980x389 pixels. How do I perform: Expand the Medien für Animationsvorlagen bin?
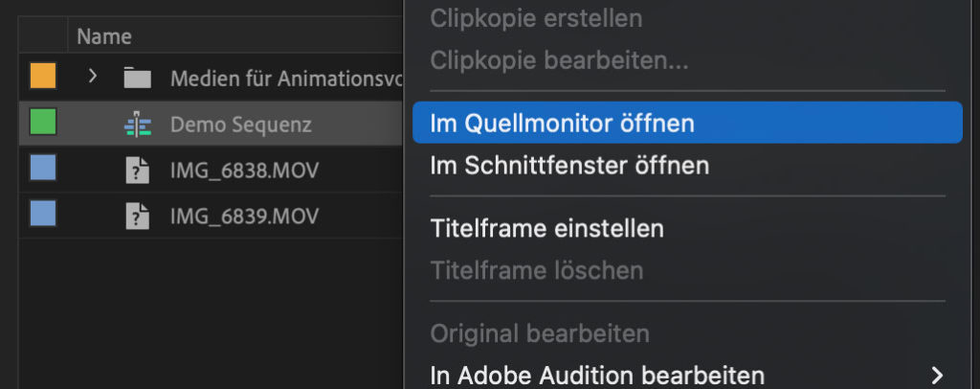click(92, 76)
